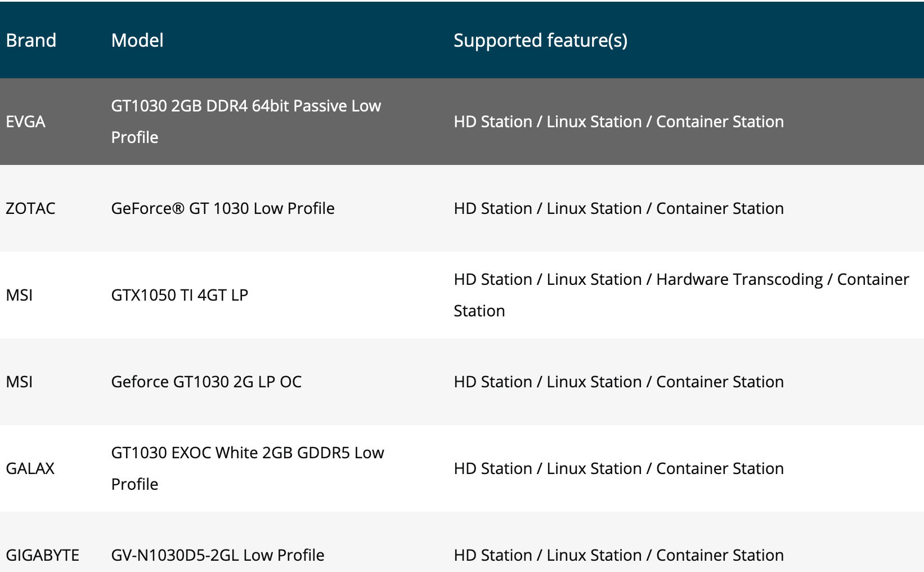Click supported features for Geforce GT1030 2G row
This screenshot has height=572, width=924.
point(618,382)
